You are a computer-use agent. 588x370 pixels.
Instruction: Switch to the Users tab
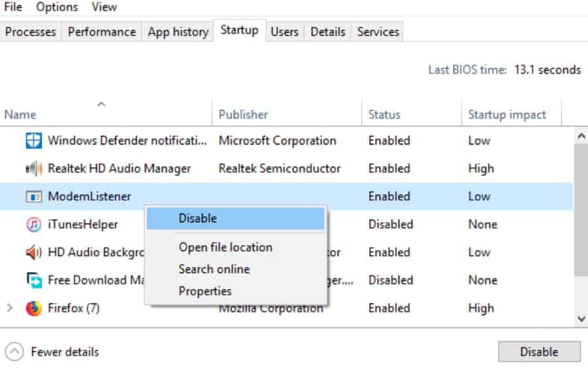284,32
